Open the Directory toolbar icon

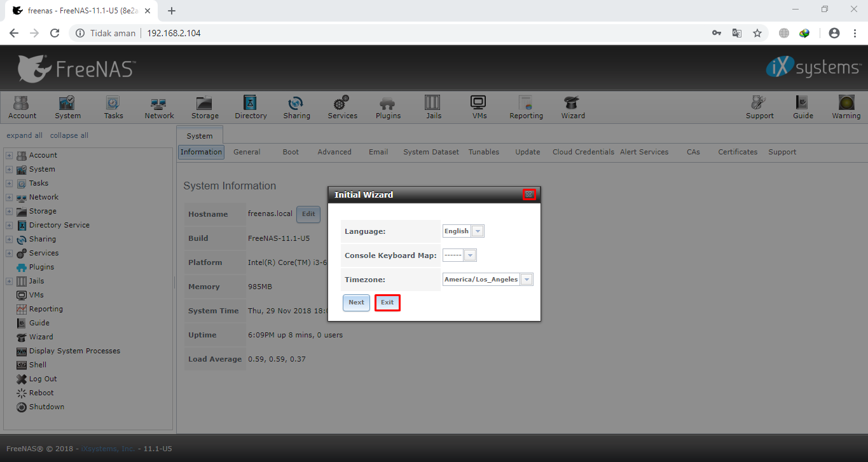(x=251, y=107)
